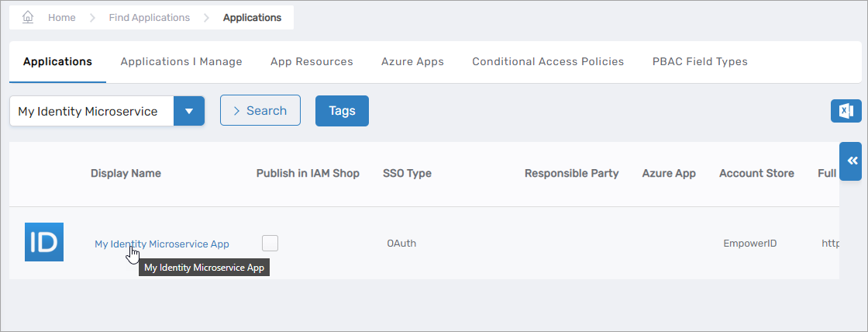
Task: Switch to Applications I Manage tab
Action: coord(181,61)
